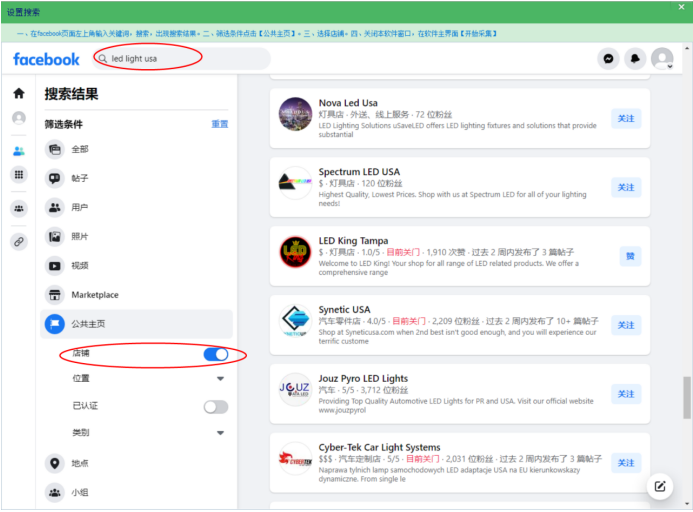The height and width of the screenshot is (512, 693).
Task: Open Cyber-Tek Car Light Systems logo
Action: [x=295, y=459]
